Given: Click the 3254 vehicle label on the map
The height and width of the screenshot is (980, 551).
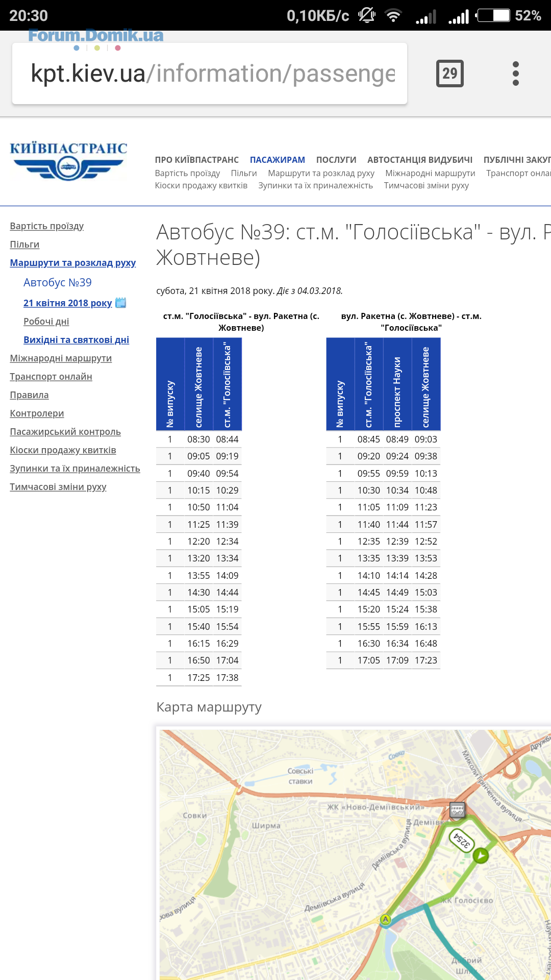Looking at the screenshot, I should (x=462, y=841).
